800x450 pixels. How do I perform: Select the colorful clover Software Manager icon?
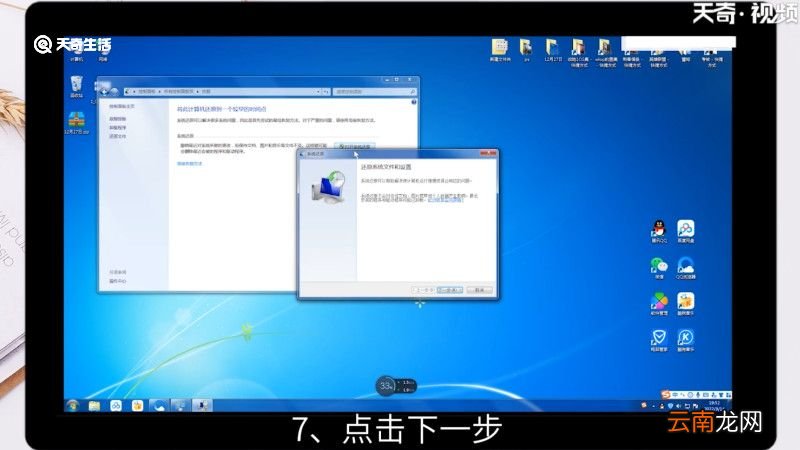[659, 304]
